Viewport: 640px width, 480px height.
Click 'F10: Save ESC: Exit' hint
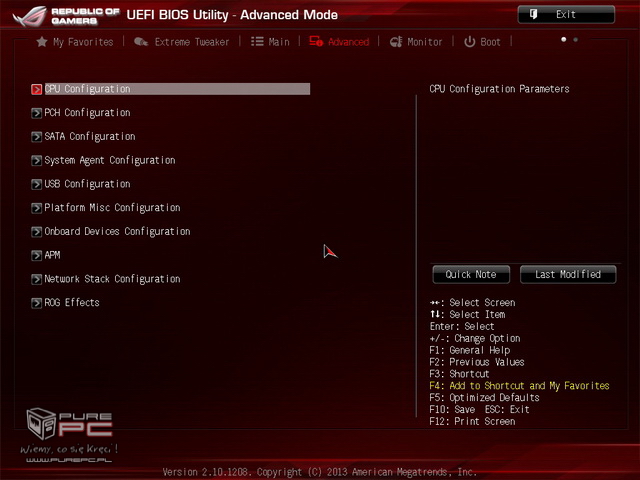479,409
